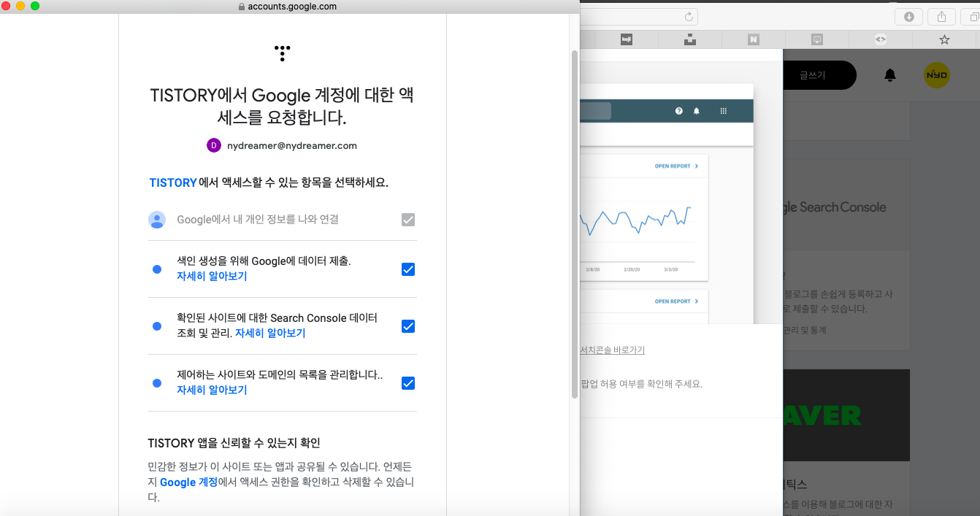
Task: Click the 글쓰기 button in Tistory page
Action: pyautogui.click(x=819, y=75)
